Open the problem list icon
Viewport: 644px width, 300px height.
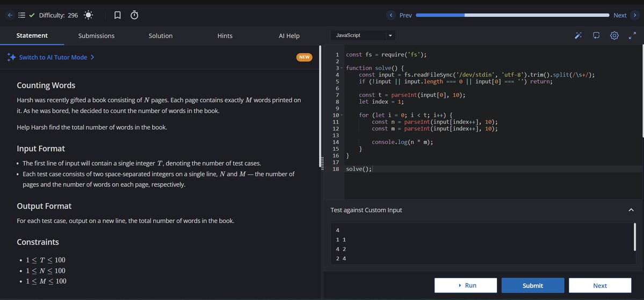22,15
